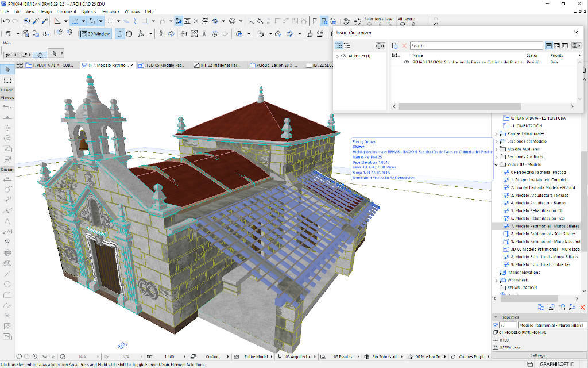Select the Arrow tool in the toolbox
Image resolution: width=588 pixels, height=368 pixels.
7,70
